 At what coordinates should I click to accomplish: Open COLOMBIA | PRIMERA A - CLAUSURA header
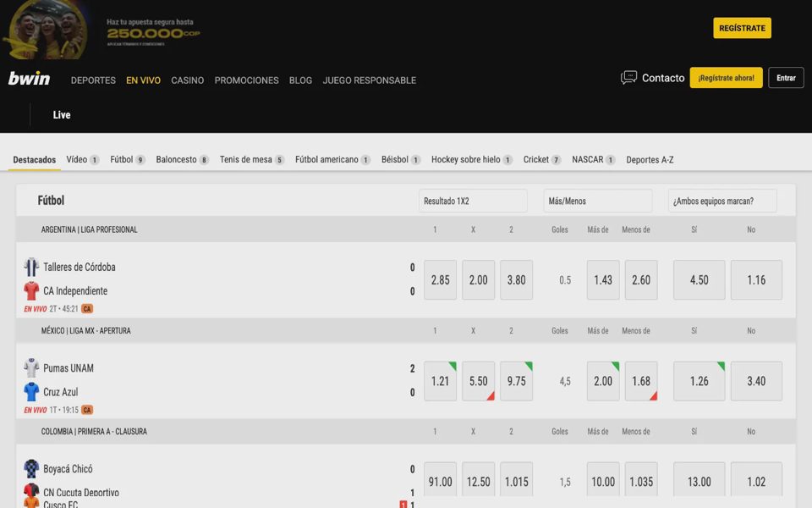coord(94,431)
